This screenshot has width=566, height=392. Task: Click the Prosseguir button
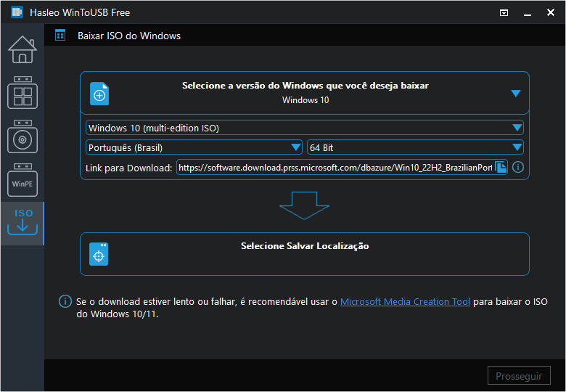tap(519, 376)
